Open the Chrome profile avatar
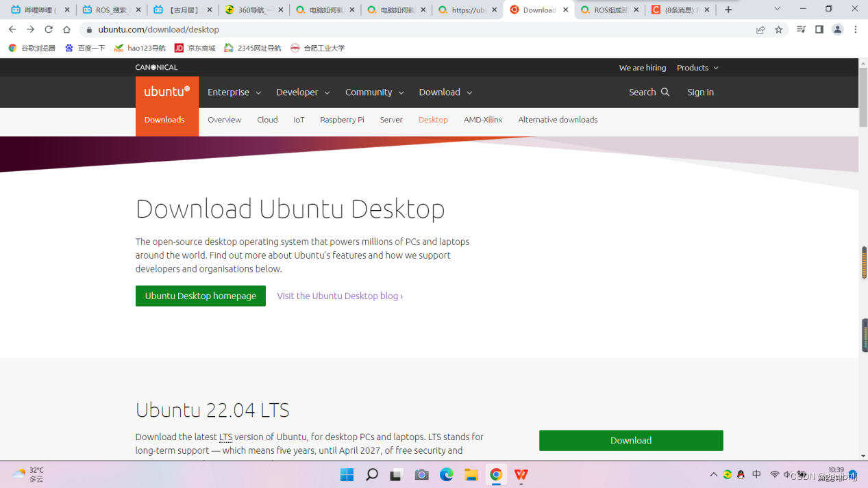 [837, 29]
